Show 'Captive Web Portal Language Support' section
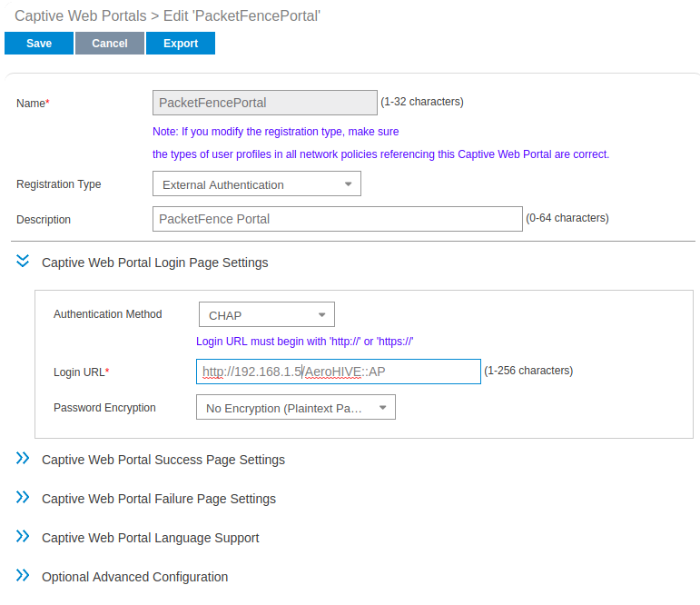Image resolution: width=700 pixels, height=605 pixels. point(150,538)
